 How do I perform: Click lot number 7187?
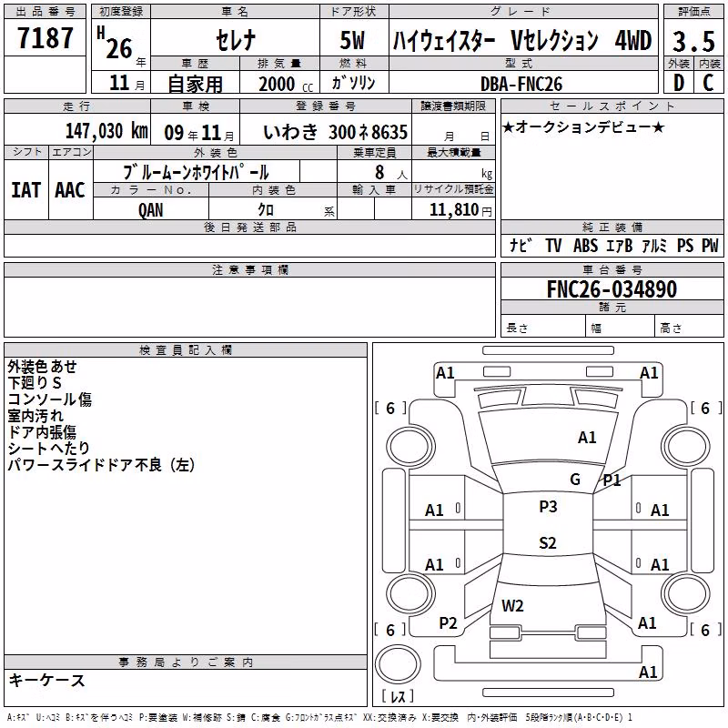click(x=45, y=38)
